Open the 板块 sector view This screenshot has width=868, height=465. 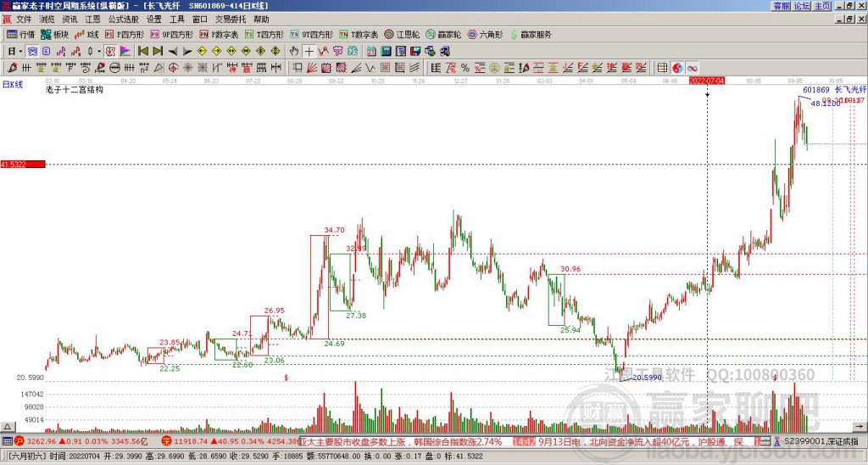[x=55, y=34]
